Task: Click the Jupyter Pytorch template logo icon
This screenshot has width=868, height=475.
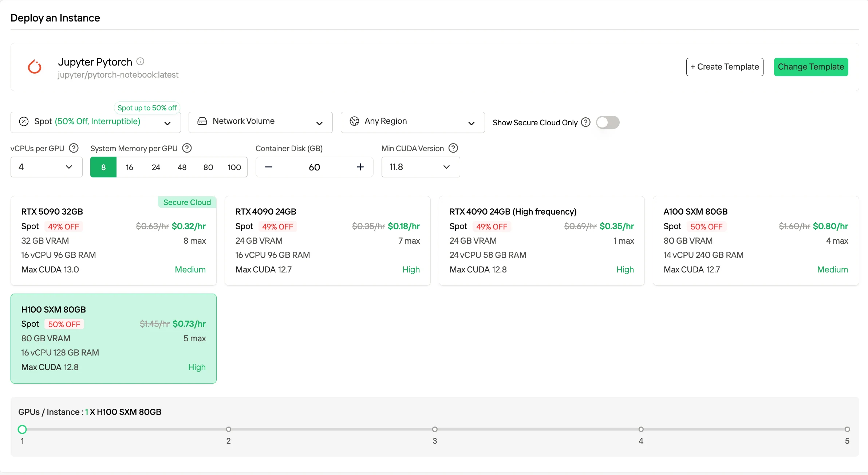Action: 35,67
